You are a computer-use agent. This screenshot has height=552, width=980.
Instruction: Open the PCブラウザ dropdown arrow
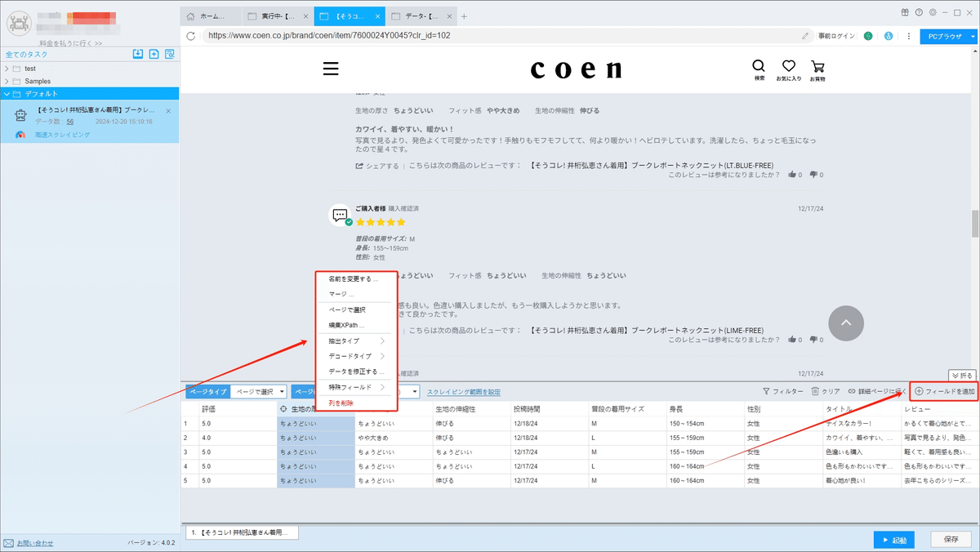point(973,36)
